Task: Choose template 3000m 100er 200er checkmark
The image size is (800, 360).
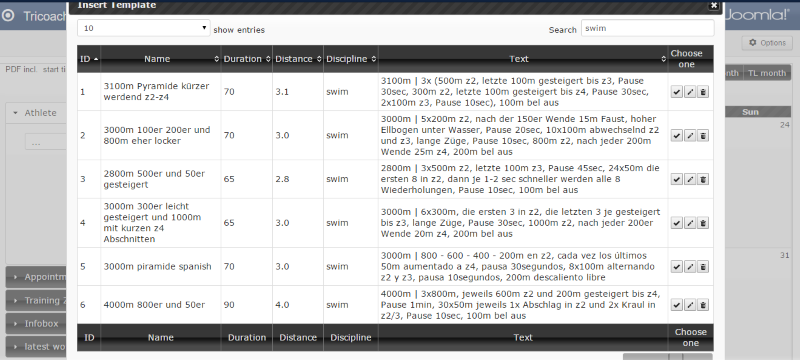Action: click(x=677, y=135)
